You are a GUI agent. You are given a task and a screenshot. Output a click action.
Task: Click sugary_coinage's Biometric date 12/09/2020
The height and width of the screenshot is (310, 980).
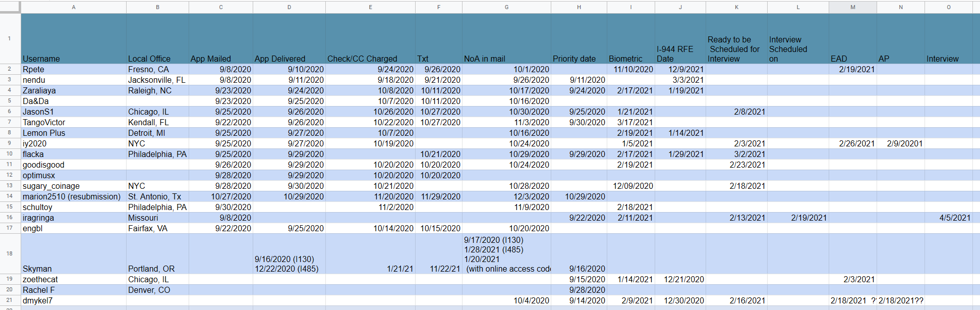pos(631,186)
